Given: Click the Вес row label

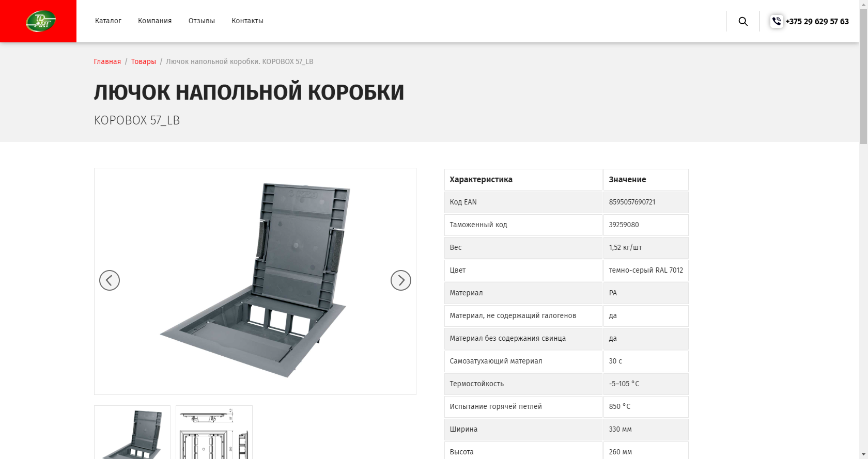Looking at the screenshot, I should (456, 247).
